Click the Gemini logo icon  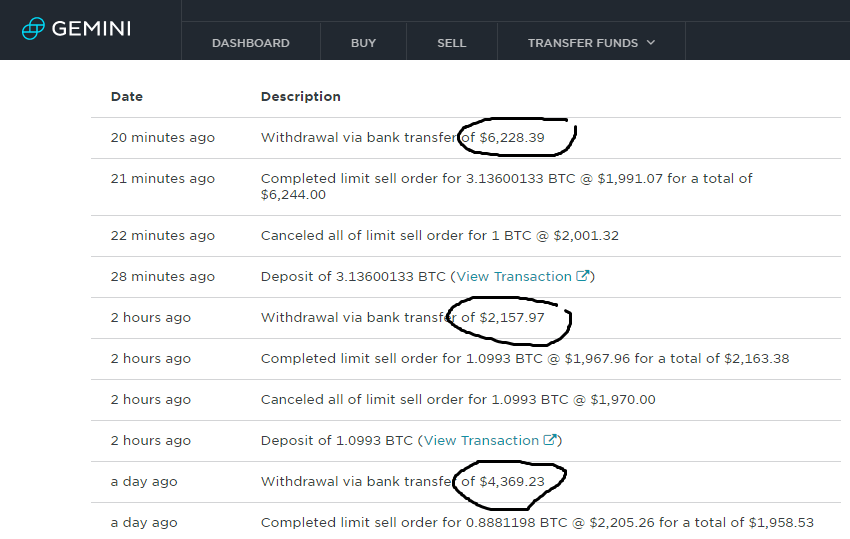[x=33, y=28]
